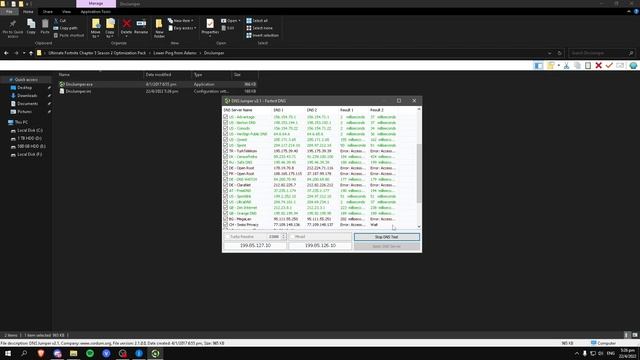640x360 pixels.
Task: Click Edit in the Open group
Action: pos(228,28)
